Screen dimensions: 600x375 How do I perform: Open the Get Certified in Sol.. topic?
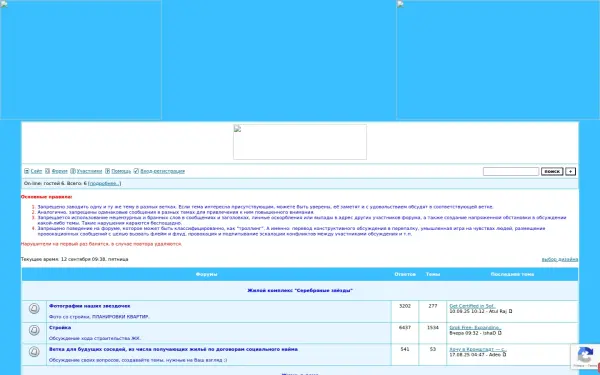pos(472,306)
